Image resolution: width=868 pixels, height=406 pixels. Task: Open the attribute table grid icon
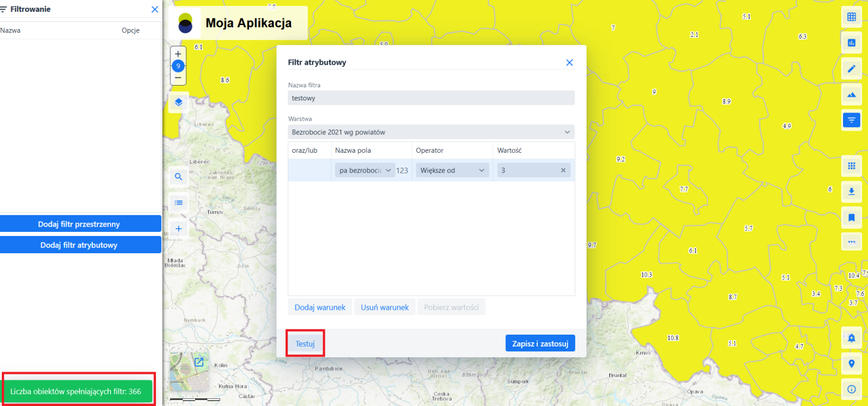pyautogui.click(x=851, y=17)
